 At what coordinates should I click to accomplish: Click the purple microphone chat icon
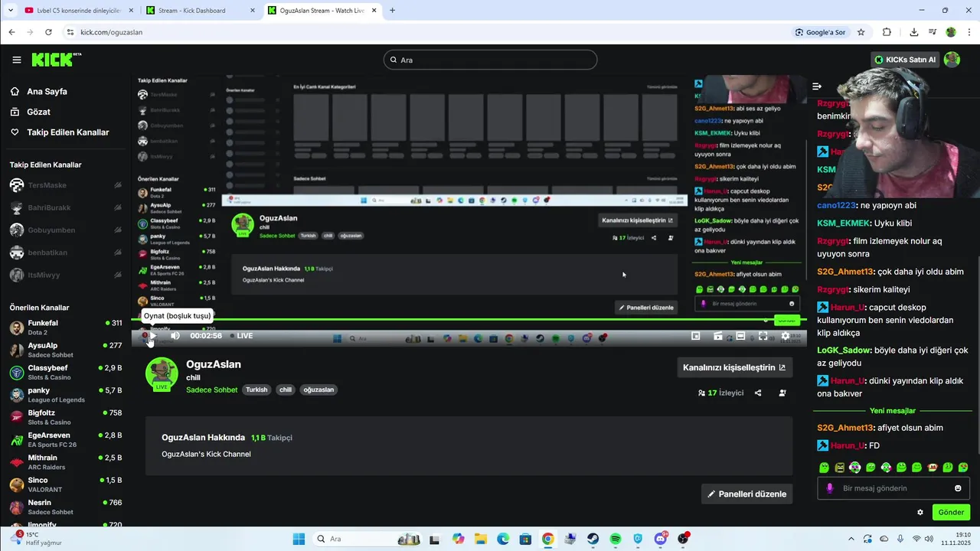[830, 488]
